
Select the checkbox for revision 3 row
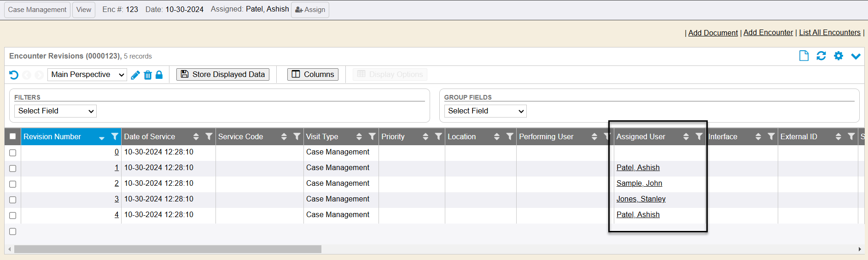click(x=13, y=200)
